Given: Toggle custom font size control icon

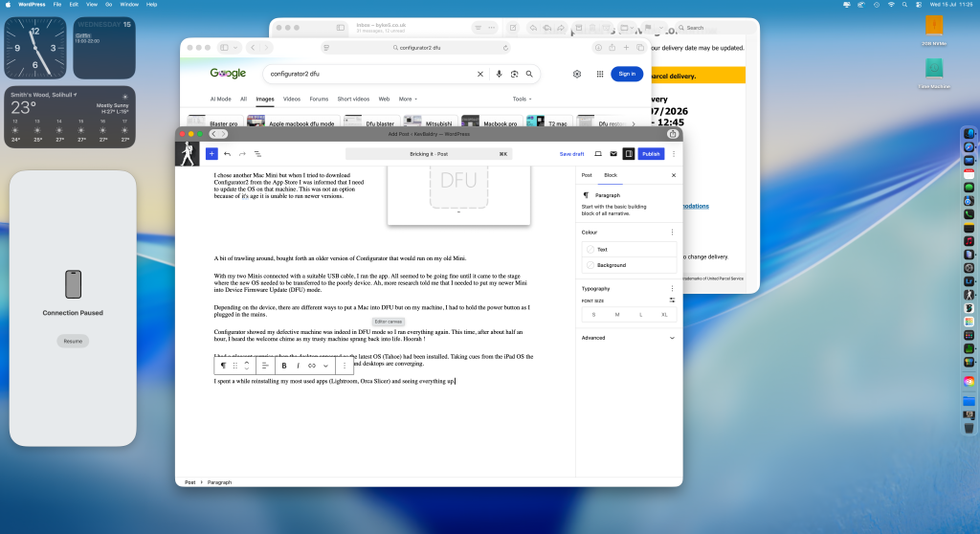Looking at the screenshot, I should [x=673, y=300].
